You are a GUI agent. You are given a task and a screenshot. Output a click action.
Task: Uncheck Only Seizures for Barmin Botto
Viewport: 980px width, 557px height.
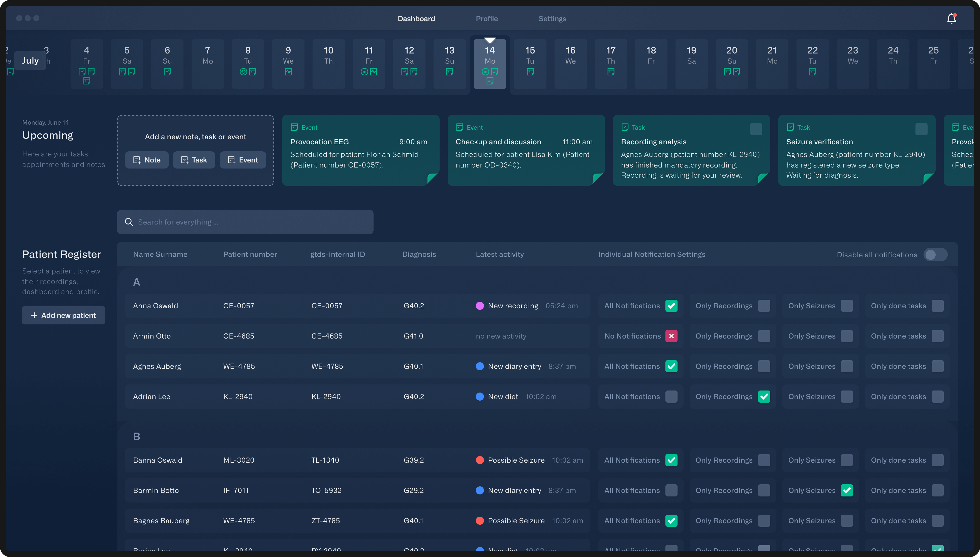(x=847, y=490)
